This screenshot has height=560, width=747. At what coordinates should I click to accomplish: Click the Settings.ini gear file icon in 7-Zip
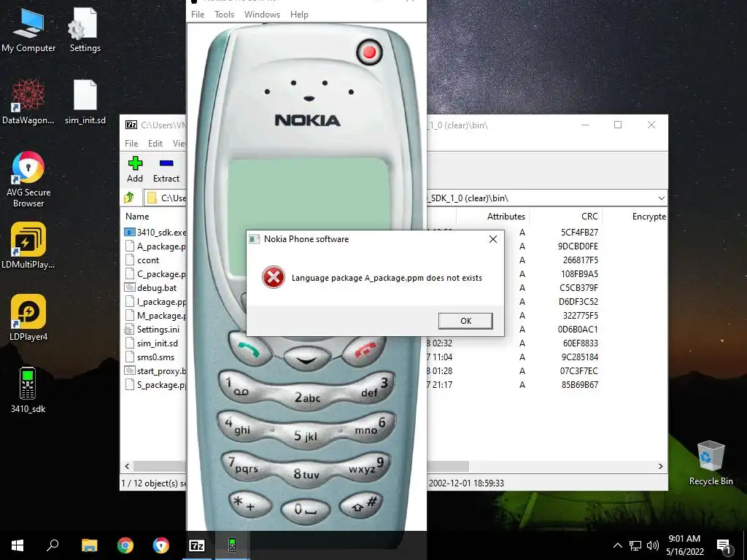coord(129,329)
